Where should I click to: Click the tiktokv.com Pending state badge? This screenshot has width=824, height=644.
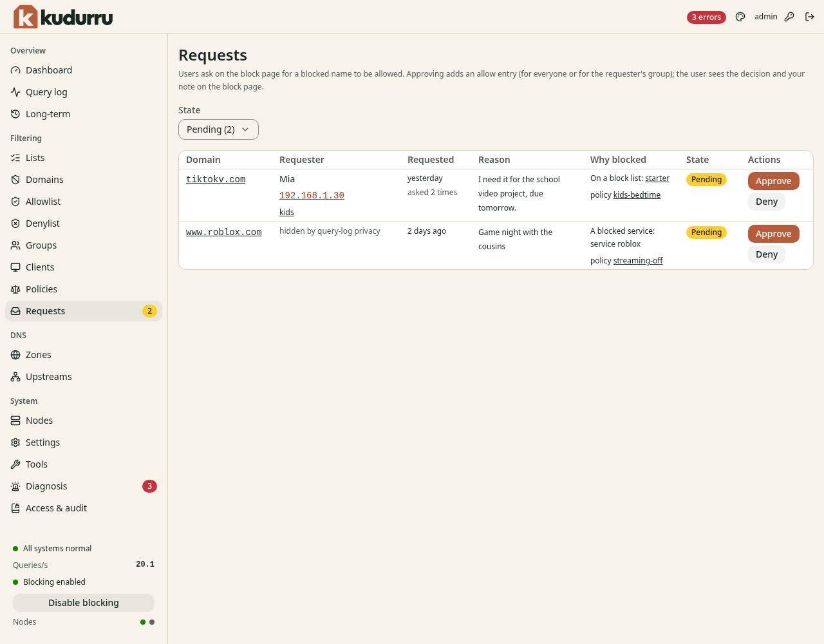[706, 180]
